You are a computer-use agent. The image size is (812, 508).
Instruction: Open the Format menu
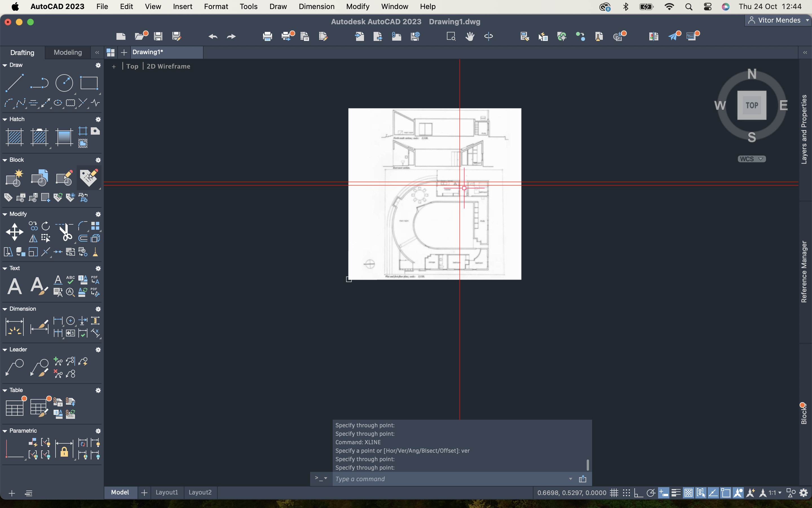pyautogui.click(x=216, y=6)
